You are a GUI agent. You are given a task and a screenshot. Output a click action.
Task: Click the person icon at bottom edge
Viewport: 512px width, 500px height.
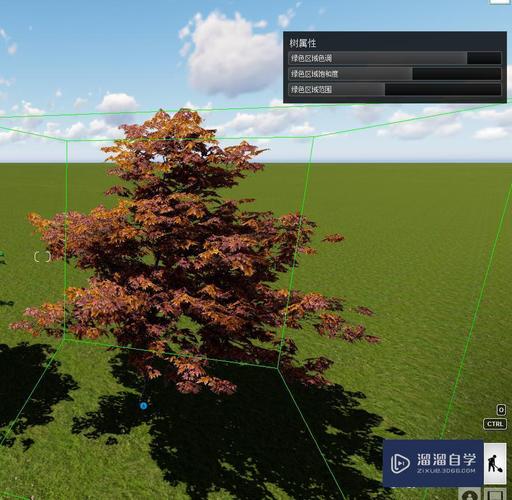(469, 494)
